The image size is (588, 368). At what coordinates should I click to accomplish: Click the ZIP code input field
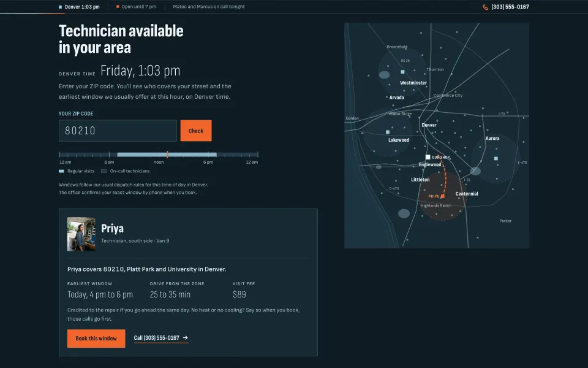click(118, 131)
